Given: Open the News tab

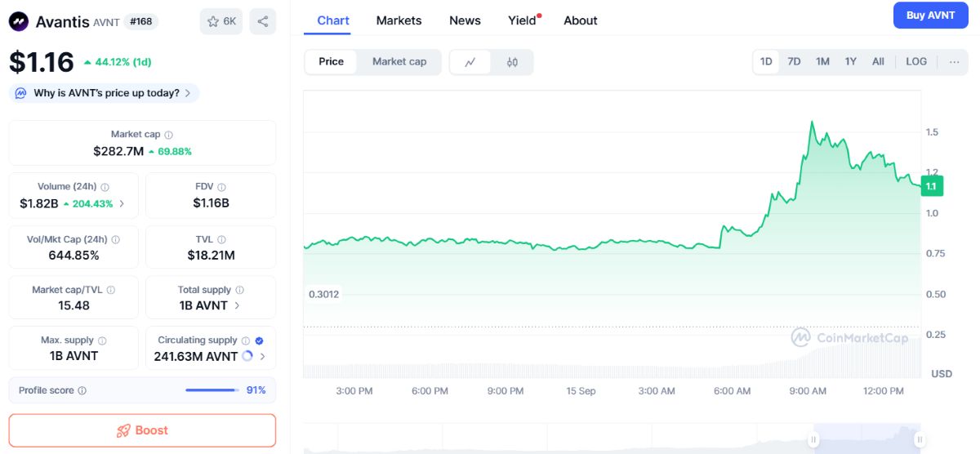Looking at the screenshot, I should pyautogui.click(x=465, y=20).
